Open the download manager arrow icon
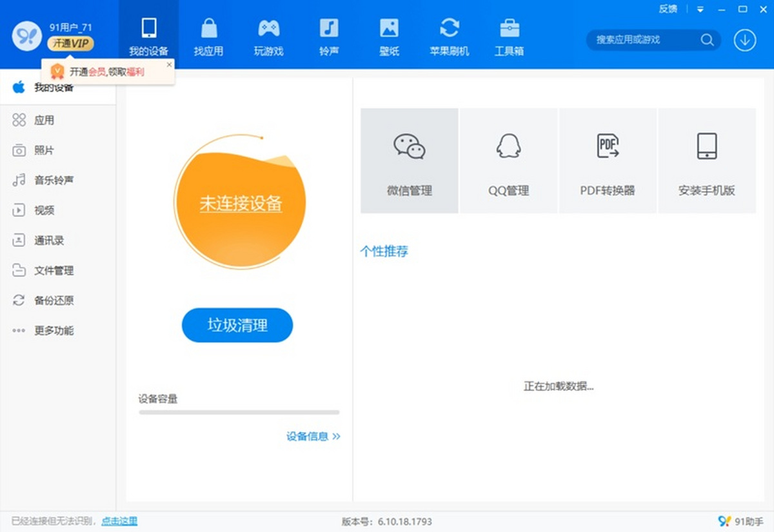The width and height of the screenshot is (774, 532). [745, 40]
